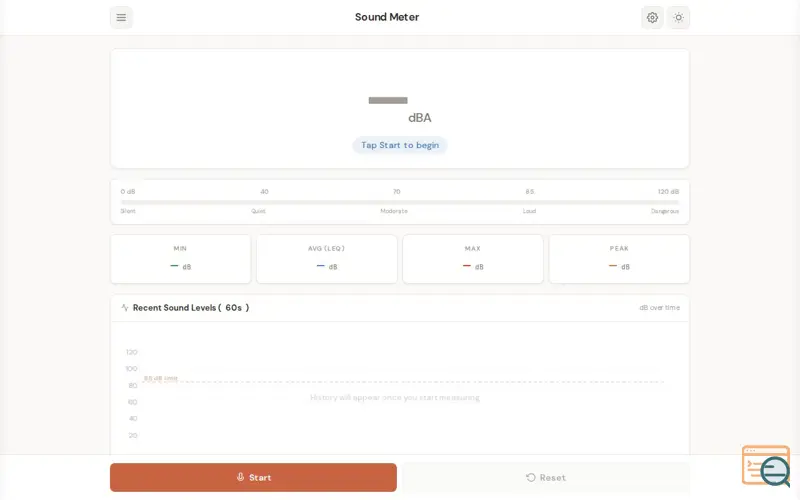Image resolution: width=800 pixels, height=500 pixels.
Task: Click the 'dB over time' label
Action: click(659, 308)
